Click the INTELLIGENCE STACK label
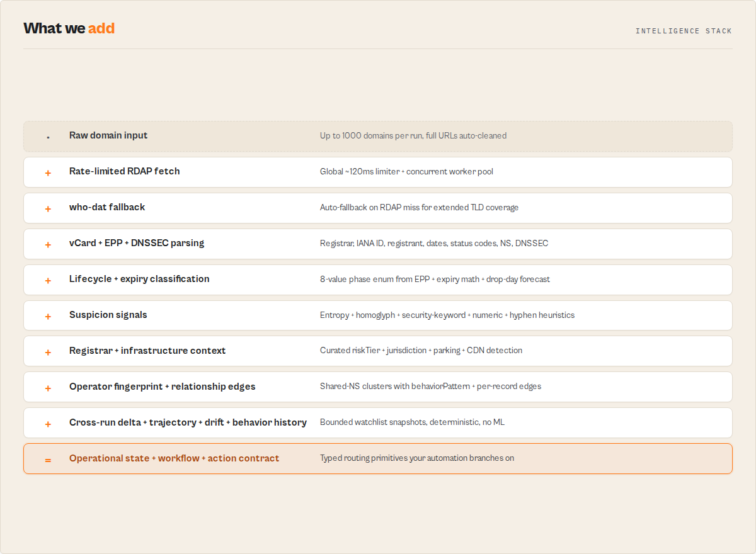Screen dimensions: 756x554 click(x=684, y=31)
